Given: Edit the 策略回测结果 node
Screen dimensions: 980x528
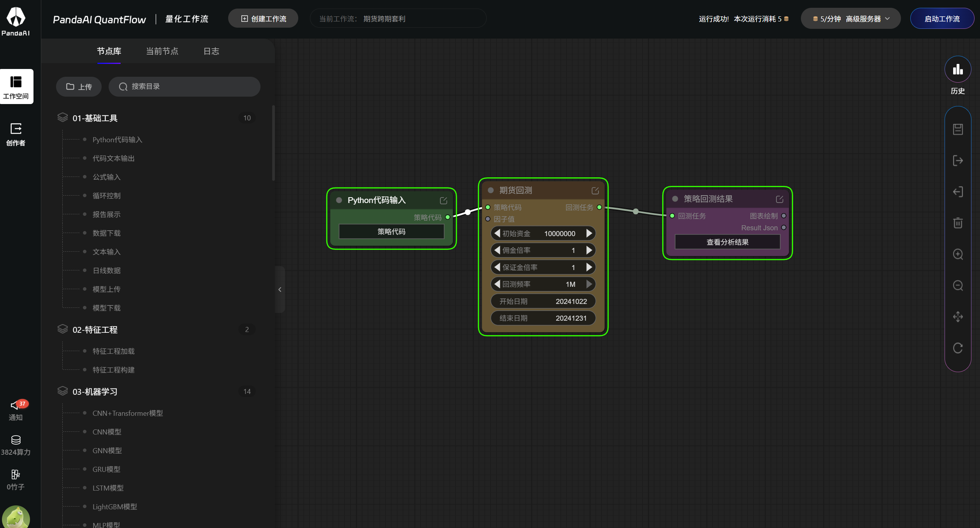Looking at the screenshot, I should coord(779,199).
